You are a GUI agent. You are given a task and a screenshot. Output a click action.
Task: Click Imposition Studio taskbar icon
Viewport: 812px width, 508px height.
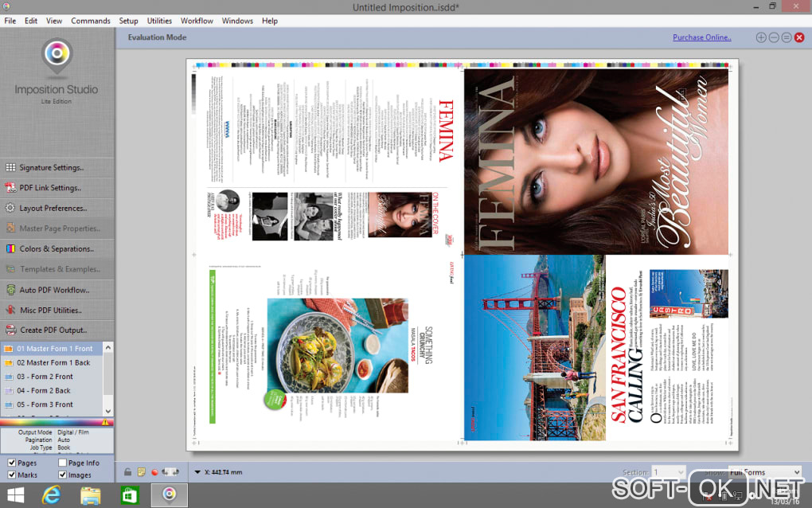(x=170, y=495)
